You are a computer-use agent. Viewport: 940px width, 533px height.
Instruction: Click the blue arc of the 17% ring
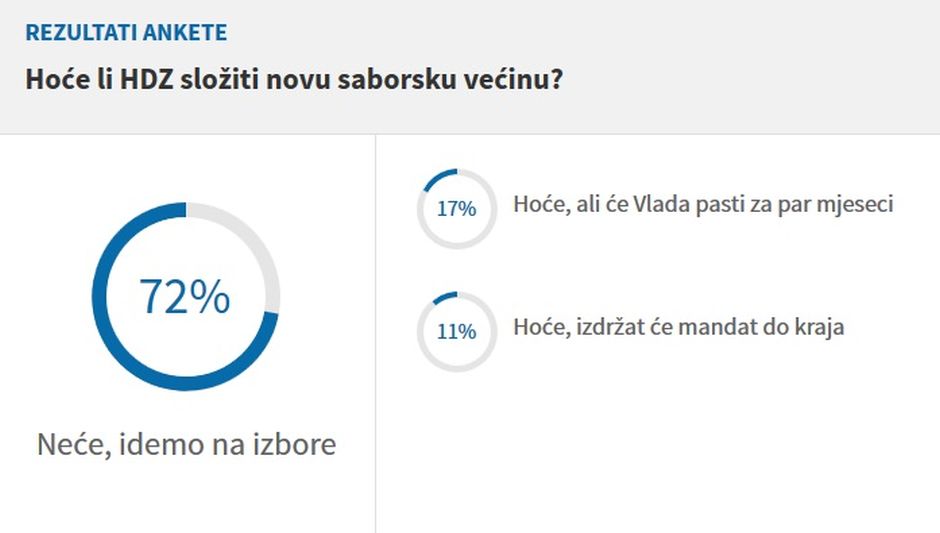click(x=439, y=176)
